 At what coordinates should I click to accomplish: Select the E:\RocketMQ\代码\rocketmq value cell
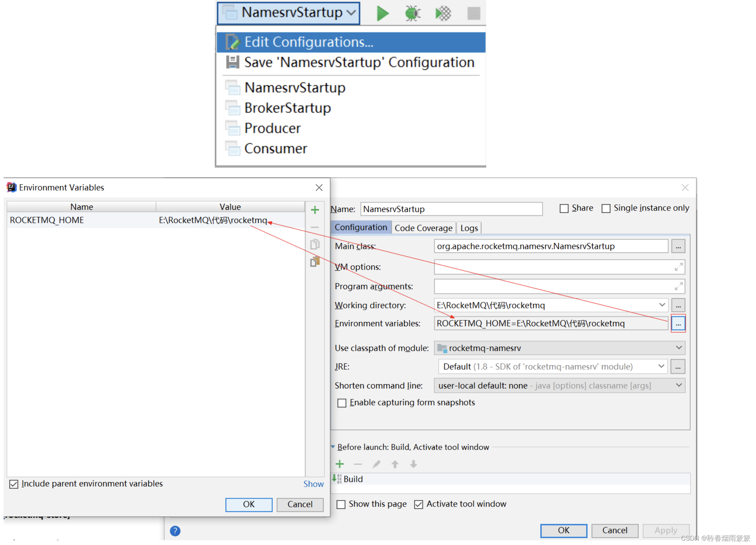pos(230,220)
